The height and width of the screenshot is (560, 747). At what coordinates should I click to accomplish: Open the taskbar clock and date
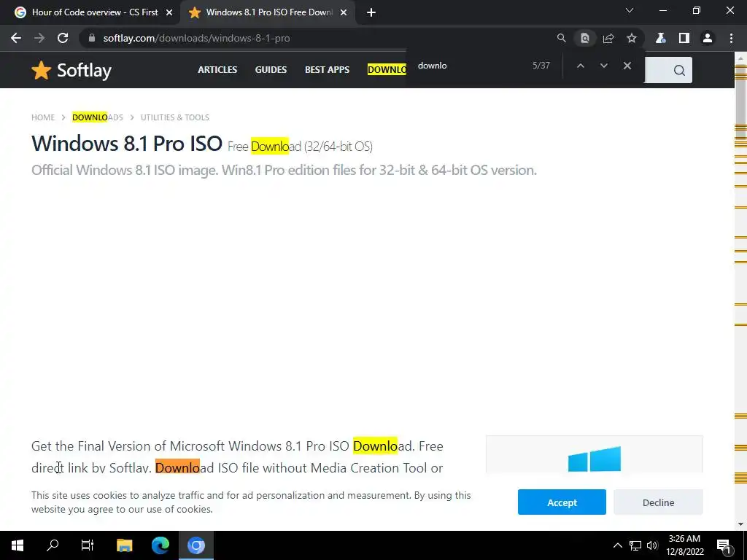click(x=684, y=545)
